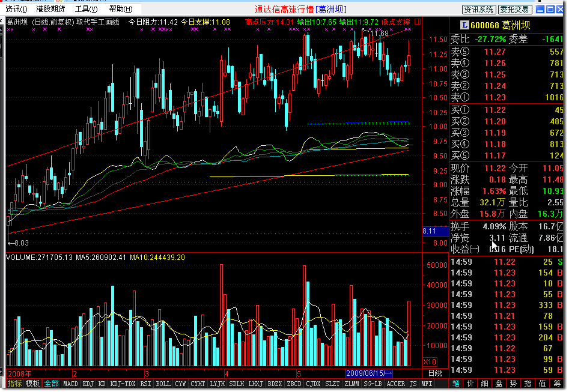The image size is (569, 392).
Task: Switch to the LHXJ indicator
Action: coord(255,384)
